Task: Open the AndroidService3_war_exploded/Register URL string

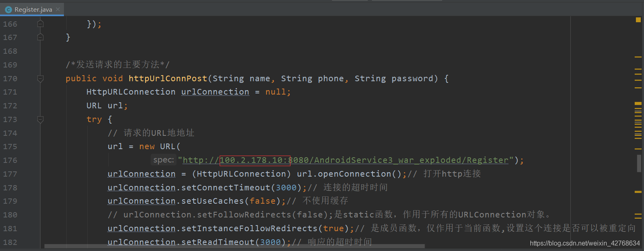Action: [345, 160]
